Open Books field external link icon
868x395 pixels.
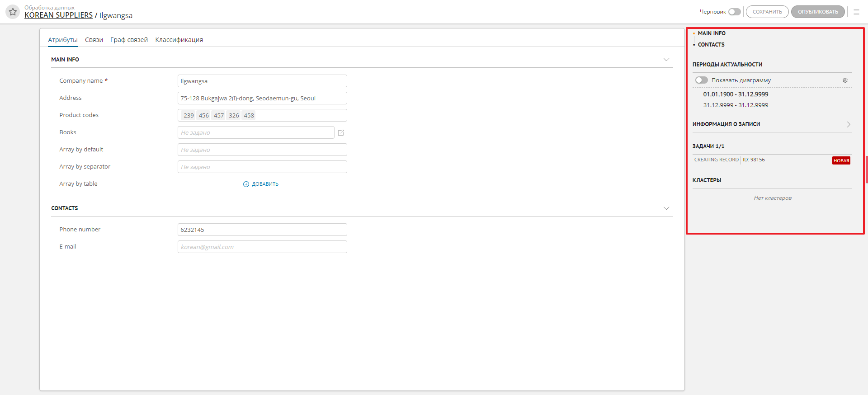click(x=341, y=132)
